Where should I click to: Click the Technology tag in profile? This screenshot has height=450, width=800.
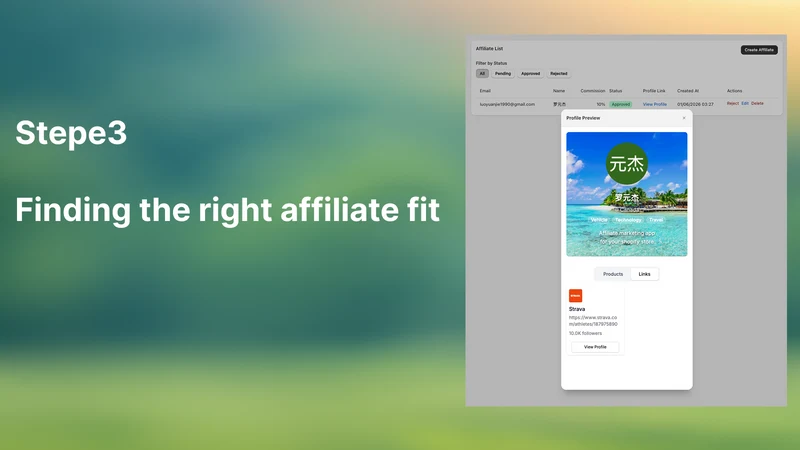pos(628,220)
